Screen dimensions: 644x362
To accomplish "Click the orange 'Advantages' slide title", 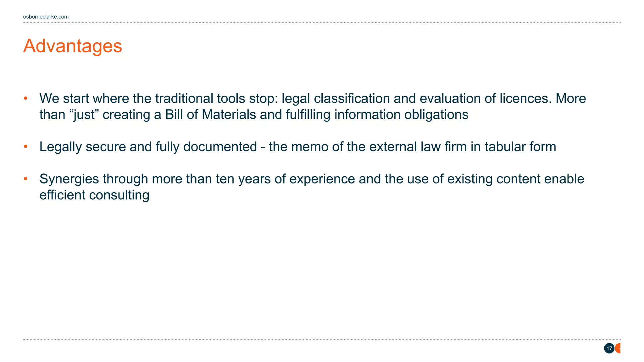I will [x=73, y=46].
